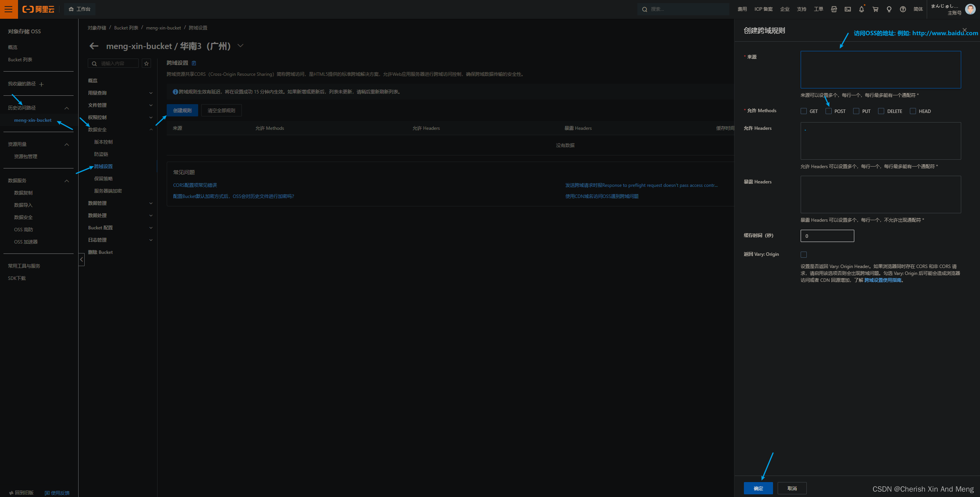The height and width of the screenshot is (497, 980).
Task: Click the star favorite icon next to menu search
Action: coord(146,64)
